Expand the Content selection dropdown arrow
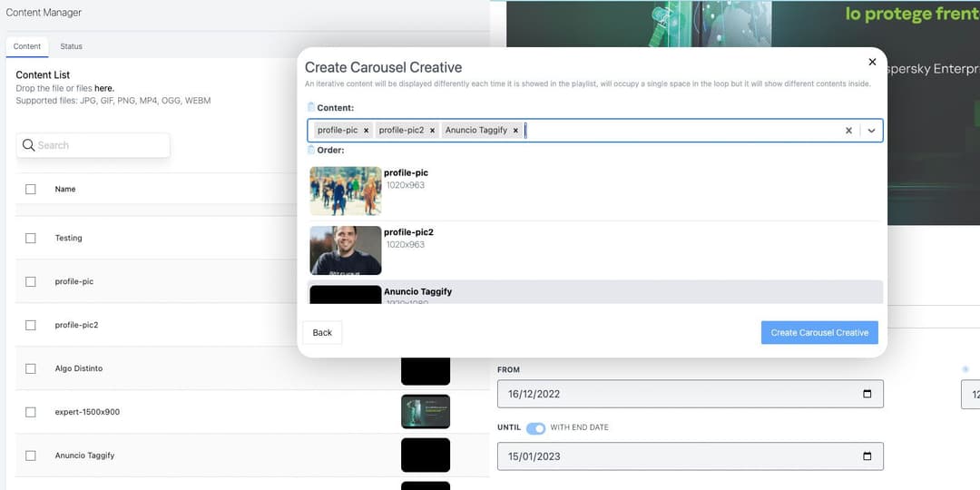Viewport: 980px width, 490px height. click(x=871, y=131)
